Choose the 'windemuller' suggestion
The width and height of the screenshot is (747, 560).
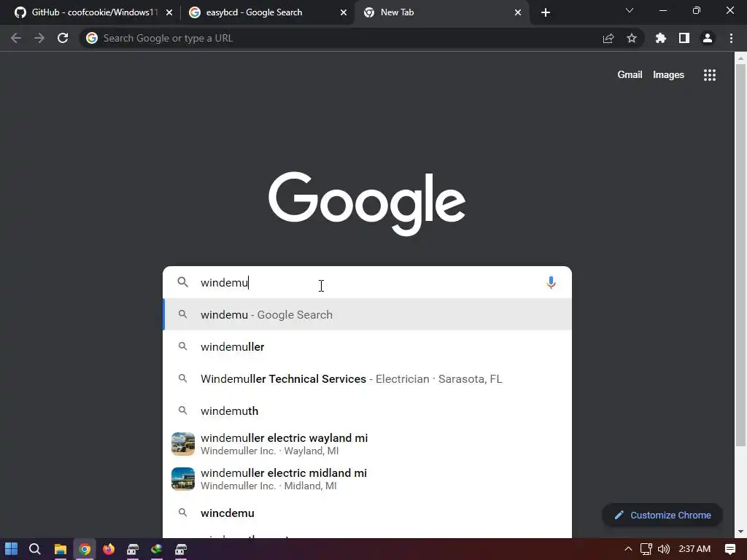pyautogui.click(x=367, y=346)
